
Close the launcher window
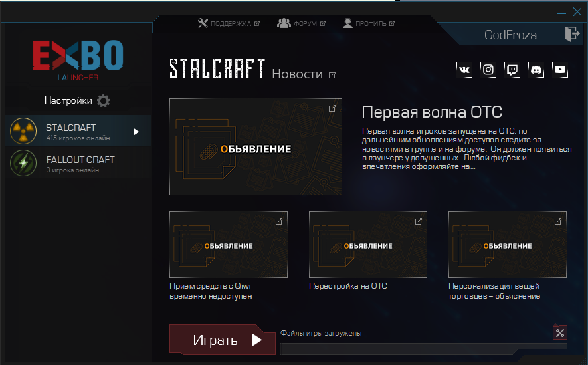click(x=577, y=12)
